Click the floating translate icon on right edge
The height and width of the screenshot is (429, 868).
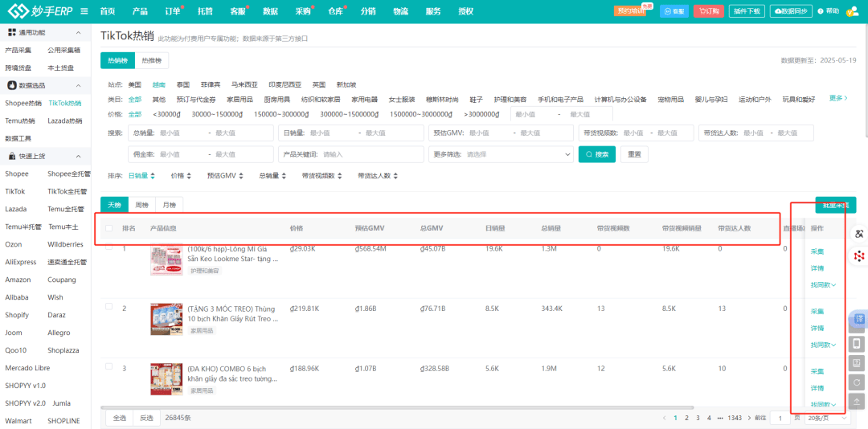click(860, 234)
